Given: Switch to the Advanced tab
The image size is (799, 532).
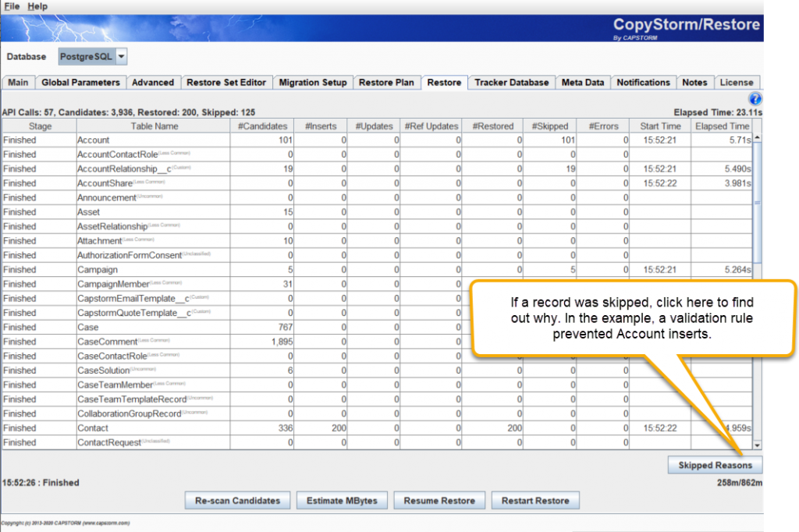Looking at the screenshot, I should pyautogui.click(x=153, y=83).
